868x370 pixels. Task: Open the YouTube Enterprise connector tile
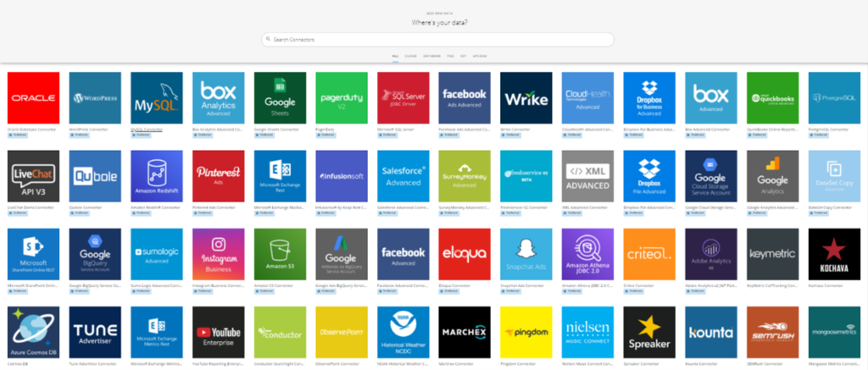point(218,333)
